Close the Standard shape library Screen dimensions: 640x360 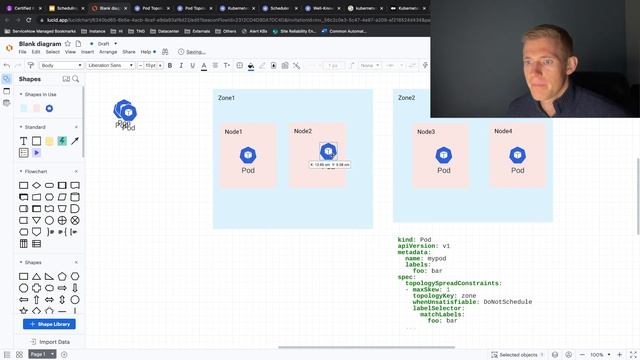[76, 127]
